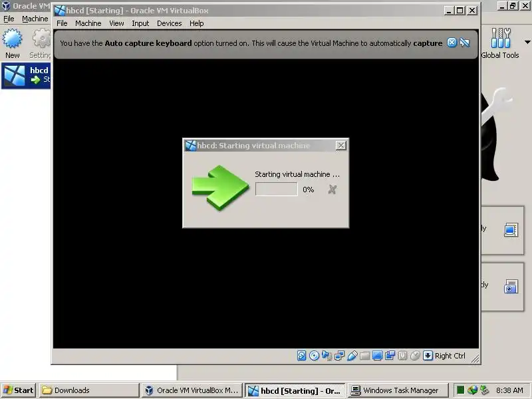This screenshot has width=532, height=399.
Task: Click the don't show message again icon
Action: (465, 43)
